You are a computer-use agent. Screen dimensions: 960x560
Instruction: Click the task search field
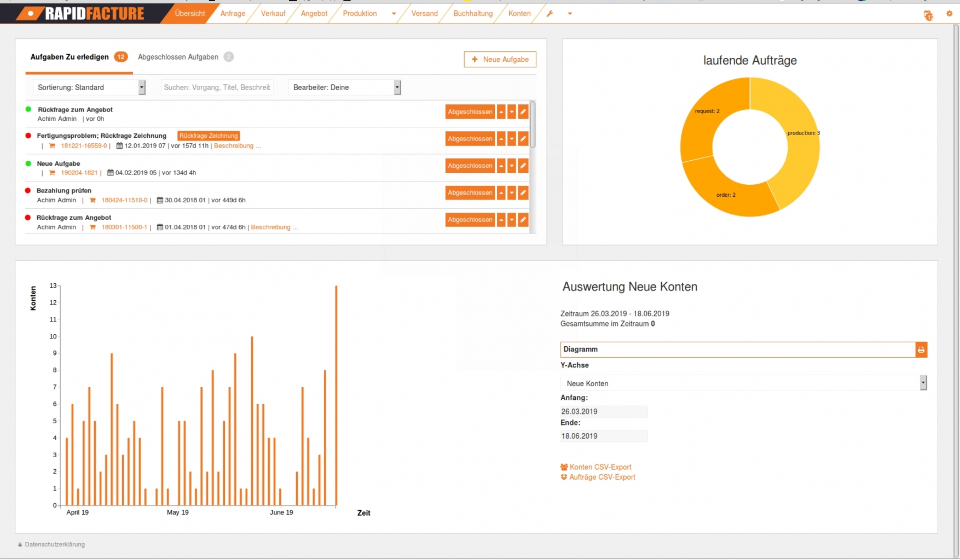point(217,87)
